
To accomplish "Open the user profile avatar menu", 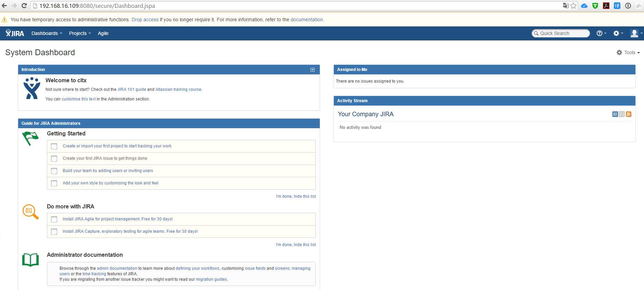I will point(636,33).
